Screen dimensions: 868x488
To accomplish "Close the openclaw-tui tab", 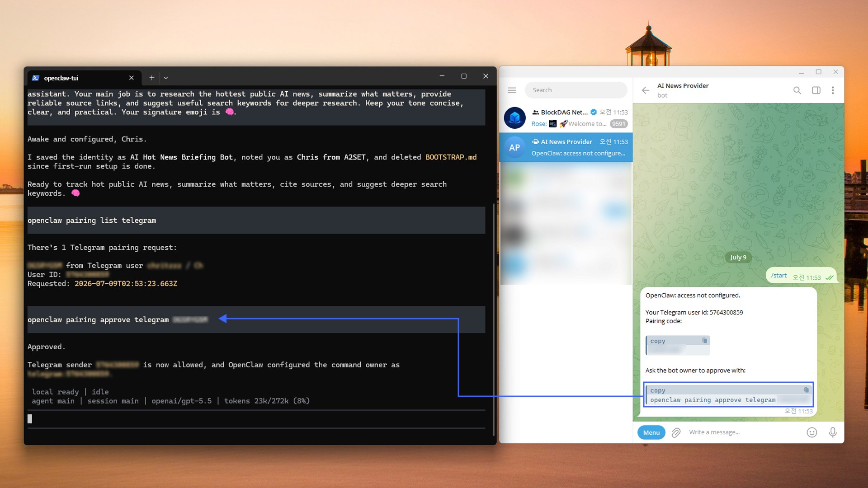I will pos(131,78).
